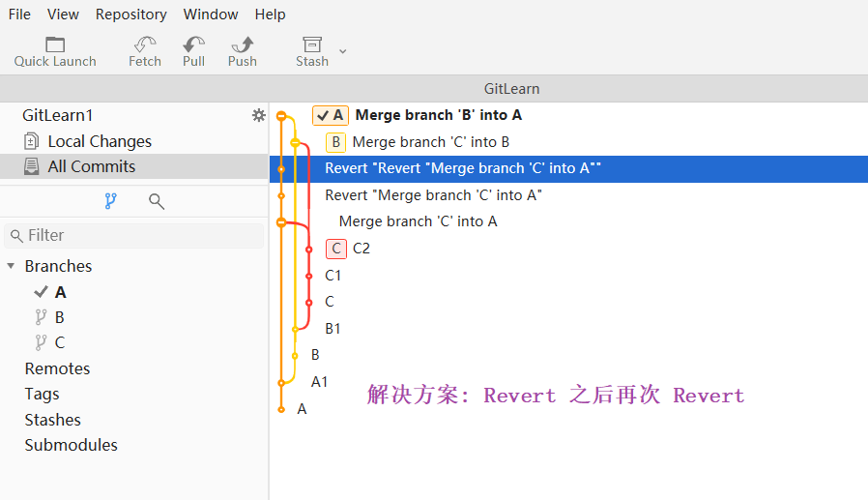Click the Push toolbar icon

pyautogui.click(x=242, y=44)
